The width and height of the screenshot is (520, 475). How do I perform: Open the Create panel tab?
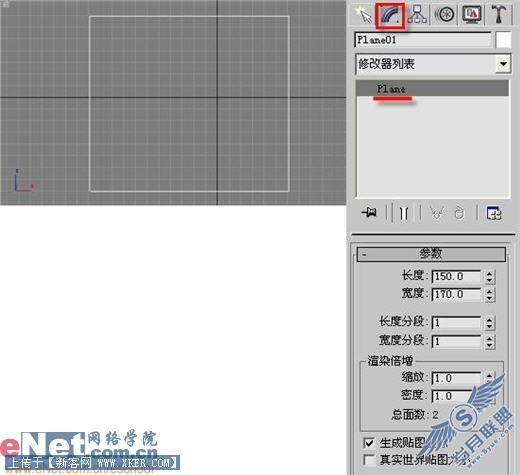[363, 14]
